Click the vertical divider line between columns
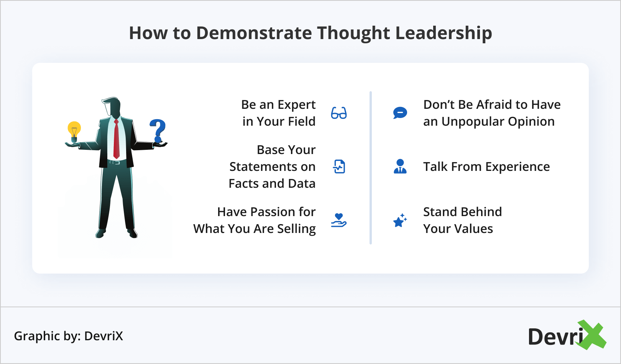Screen dimensions: 621x364 pos(371,168)
